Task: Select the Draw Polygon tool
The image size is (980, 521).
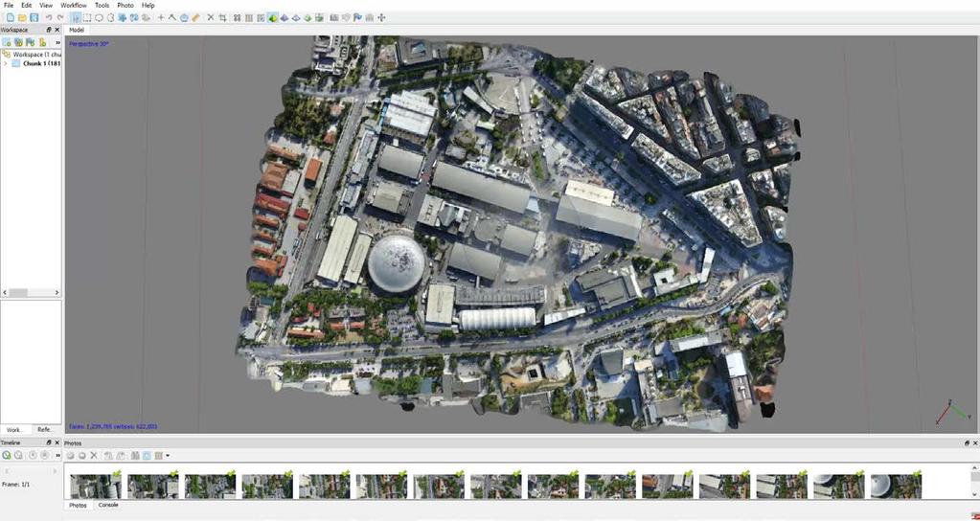Action: [x=184, y=17]
